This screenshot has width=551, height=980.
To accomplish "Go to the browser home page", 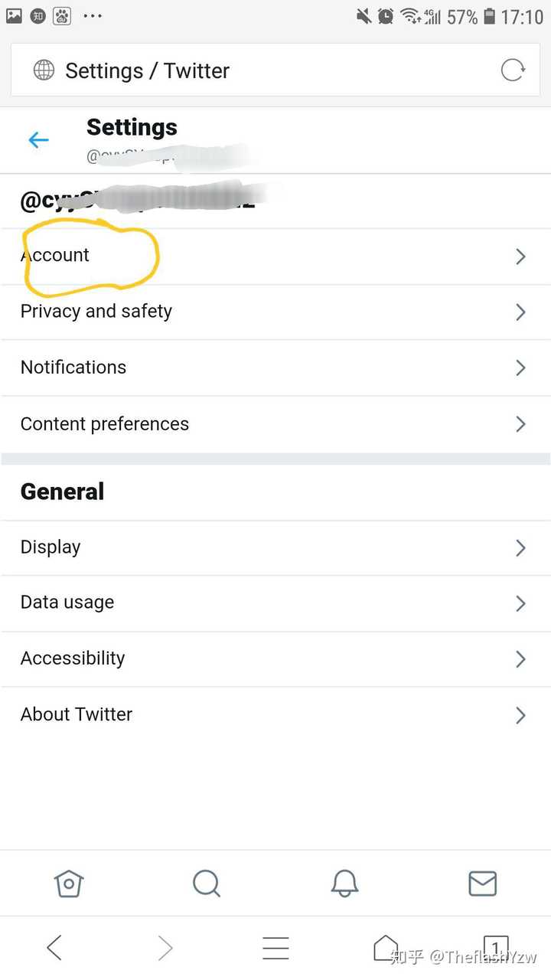I will pos(386,948).
